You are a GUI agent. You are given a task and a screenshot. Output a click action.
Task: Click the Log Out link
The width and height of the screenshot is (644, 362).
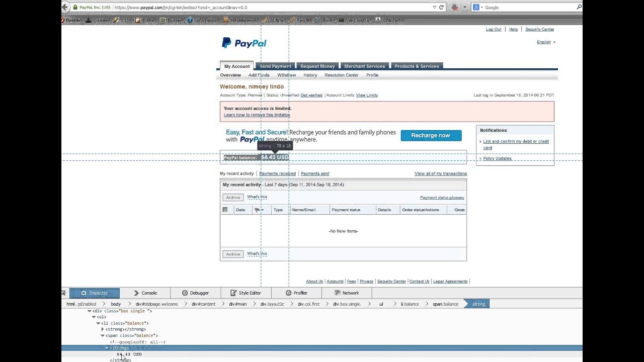click(x=494, y=29)
